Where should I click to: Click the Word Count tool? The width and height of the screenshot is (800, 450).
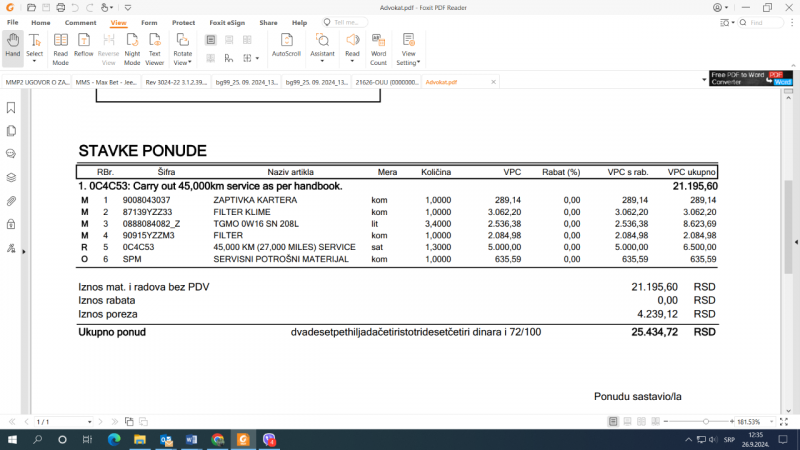(379, 49)
